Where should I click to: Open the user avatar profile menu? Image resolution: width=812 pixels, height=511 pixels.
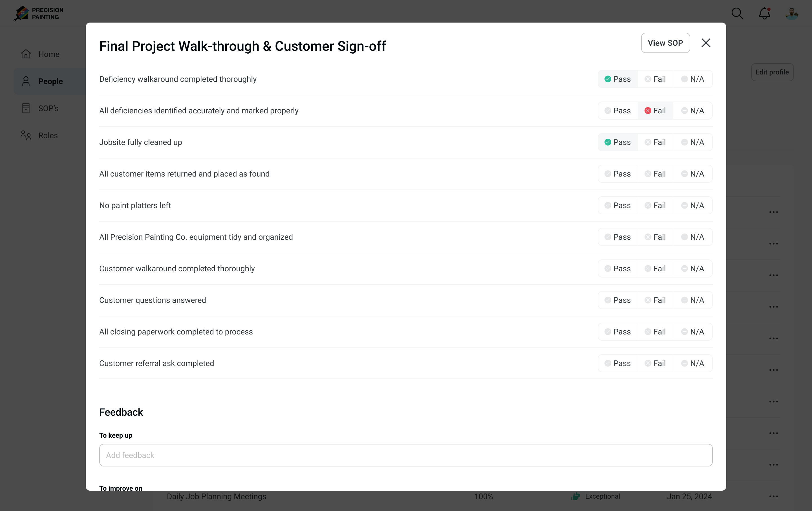click(x=791, y=14)
